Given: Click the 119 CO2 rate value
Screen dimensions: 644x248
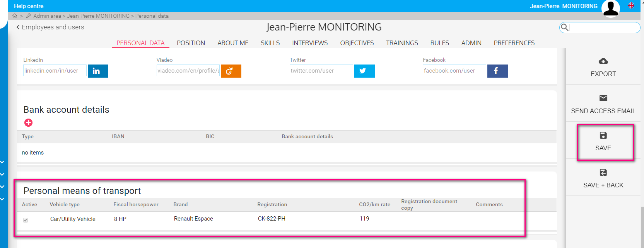Looking at the screenshot, I should tap(364, 219).
